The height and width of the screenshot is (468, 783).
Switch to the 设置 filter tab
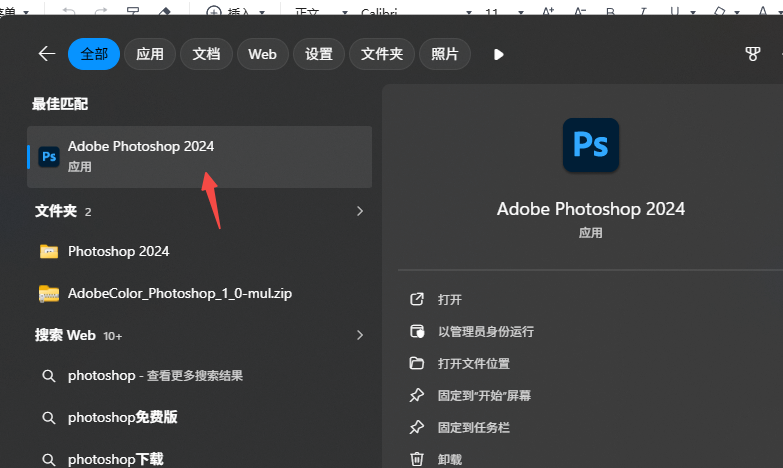pyautogui.click(x=319, y=54)
